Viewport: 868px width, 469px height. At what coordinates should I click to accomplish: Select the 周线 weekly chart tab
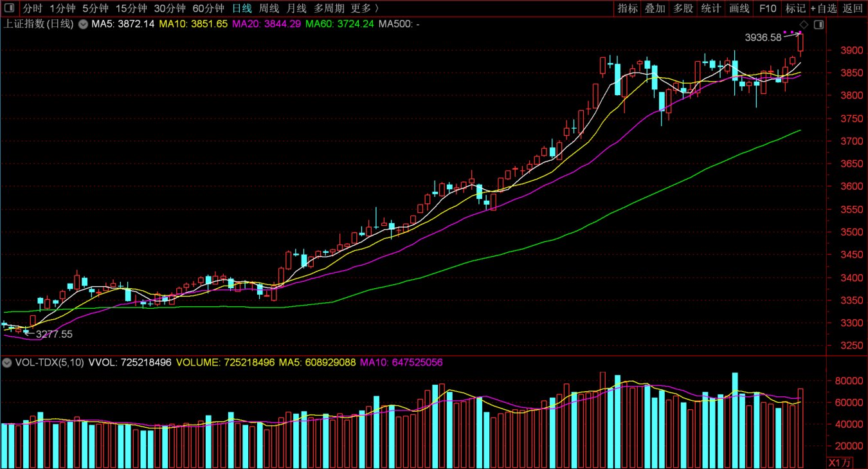[269, 8]
